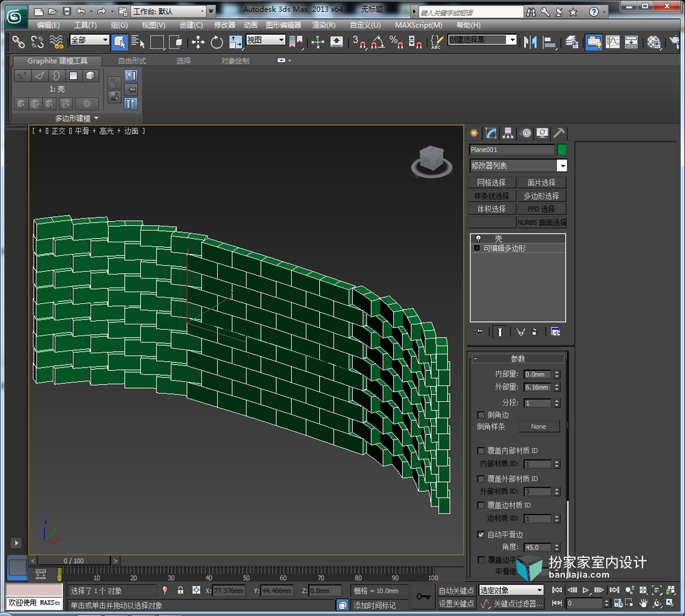Image resolution: width=685 pixels, height=616 pixels.
Task: Play the animation in timeline controls
Action: tap(586, 590)
